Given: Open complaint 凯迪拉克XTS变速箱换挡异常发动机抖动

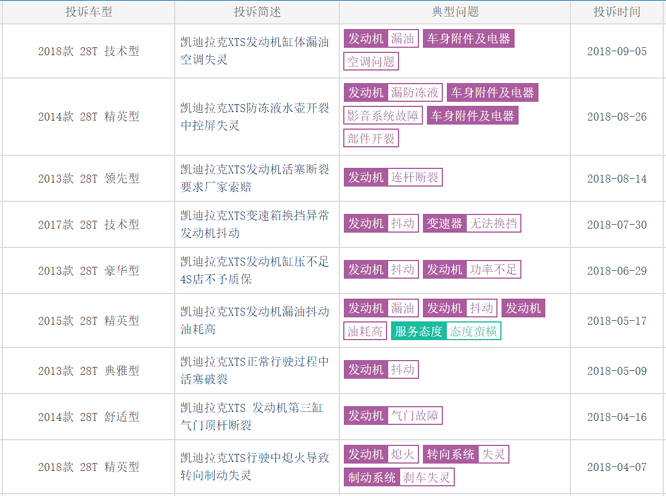Looking at the screenshot, I should [x=254, y=224].
